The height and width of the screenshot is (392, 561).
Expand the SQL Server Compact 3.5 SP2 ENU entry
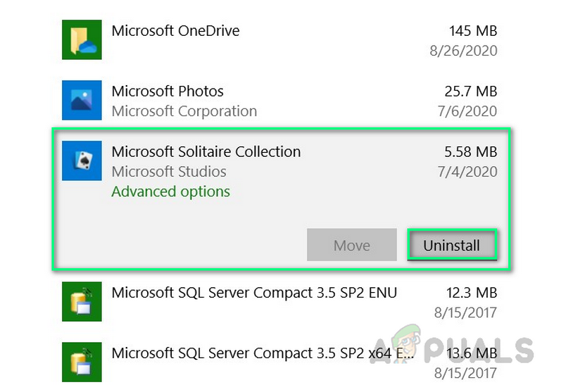[254, 293]
